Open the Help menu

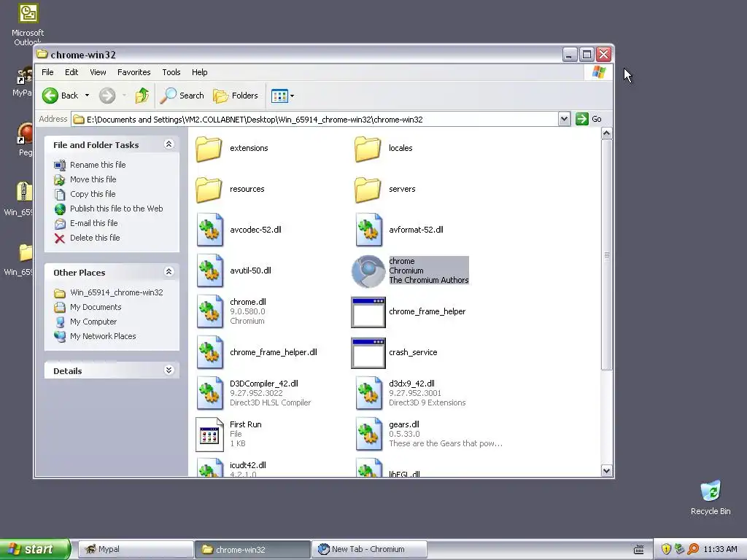200,72
